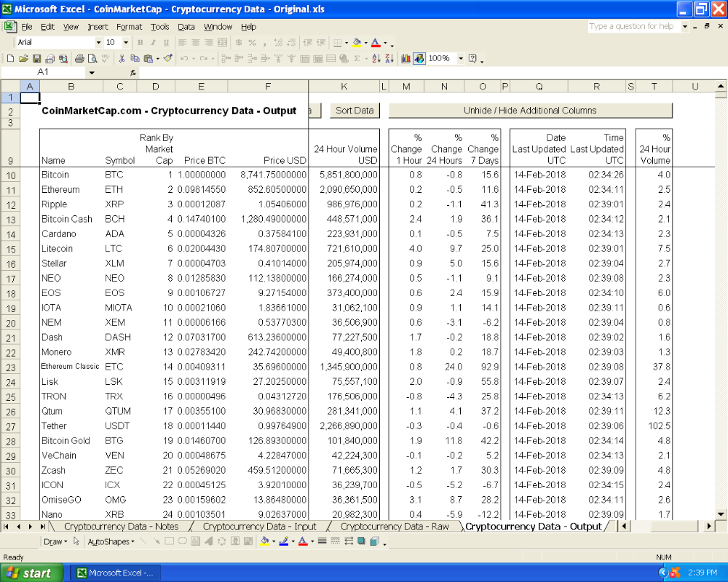
Task: Toggle underline formatting
Action: 166,43
